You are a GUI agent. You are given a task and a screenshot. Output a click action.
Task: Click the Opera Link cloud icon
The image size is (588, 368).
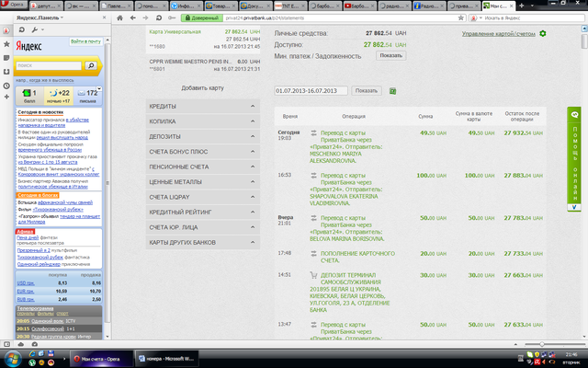(20, 344)
